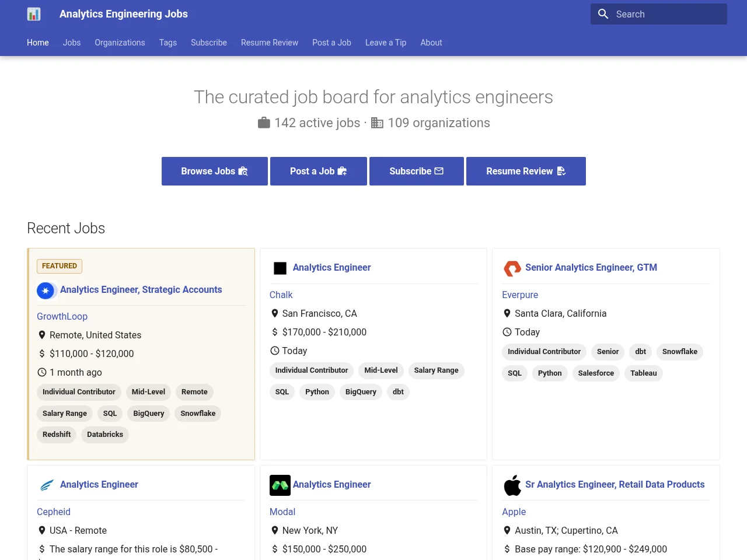Click the Apple logo icon
The height and width of the screenshot is (560, 747).
(x=512, y=485)
